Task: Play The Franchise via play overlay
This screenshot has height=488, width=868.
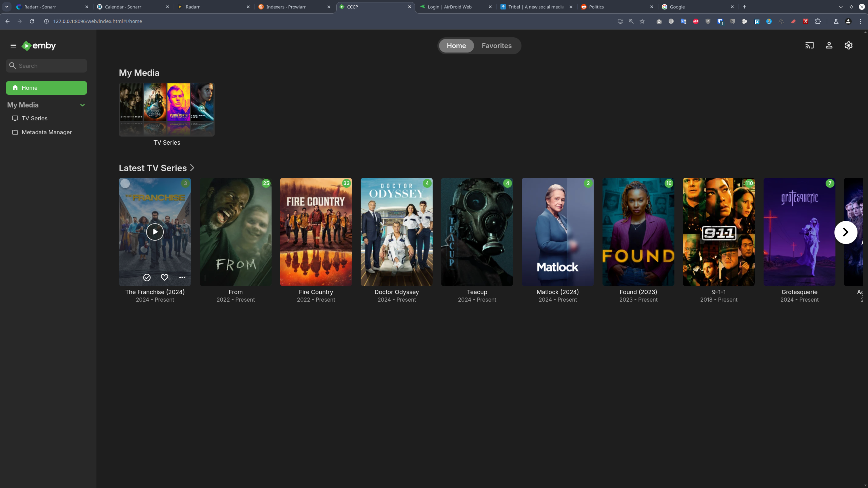Action: pos(155,232)
